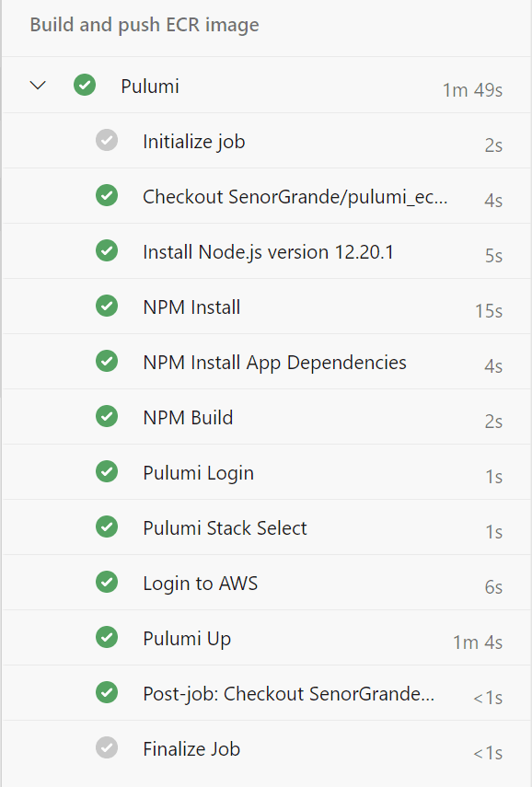Open the Post-job: Checkout SenorGrande step
Image resolution: width=532 pixels, height=787 pixels.
(x=267, y=692)
